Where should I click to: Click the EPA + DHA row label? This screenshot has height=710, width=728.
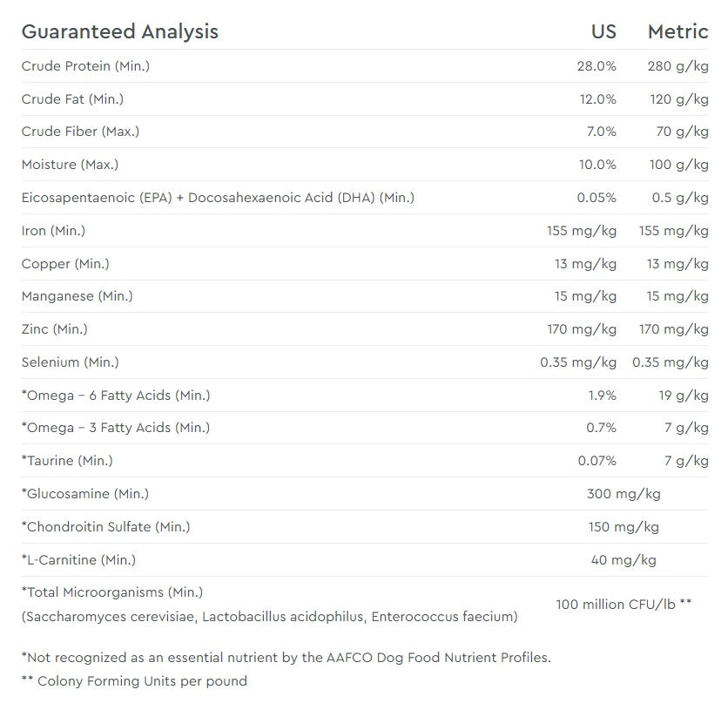click(218, 198)
